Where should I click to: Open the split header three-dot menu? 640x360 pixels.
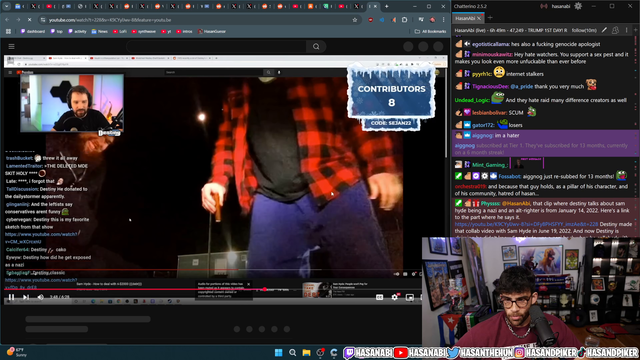tap(627, 30)
